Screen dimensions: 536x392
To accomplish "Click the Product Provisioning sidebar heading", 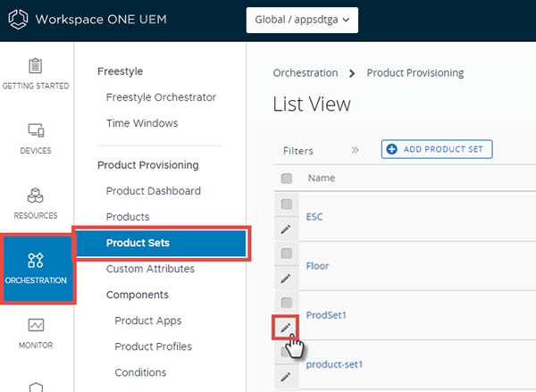I will pyautogui.click(x=148, y=165).
